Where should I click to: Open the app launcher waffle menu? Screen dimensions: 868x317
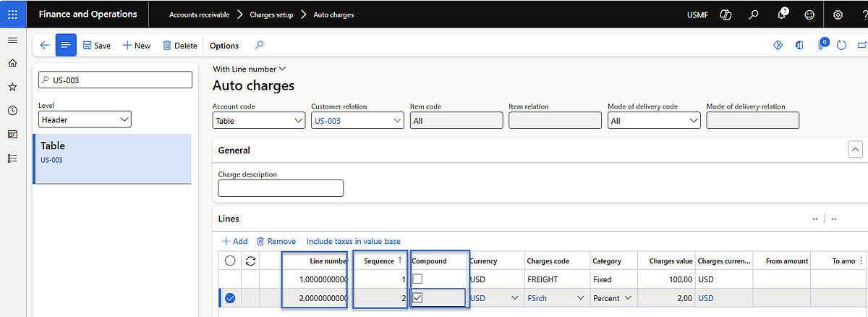tap(12, 14)
